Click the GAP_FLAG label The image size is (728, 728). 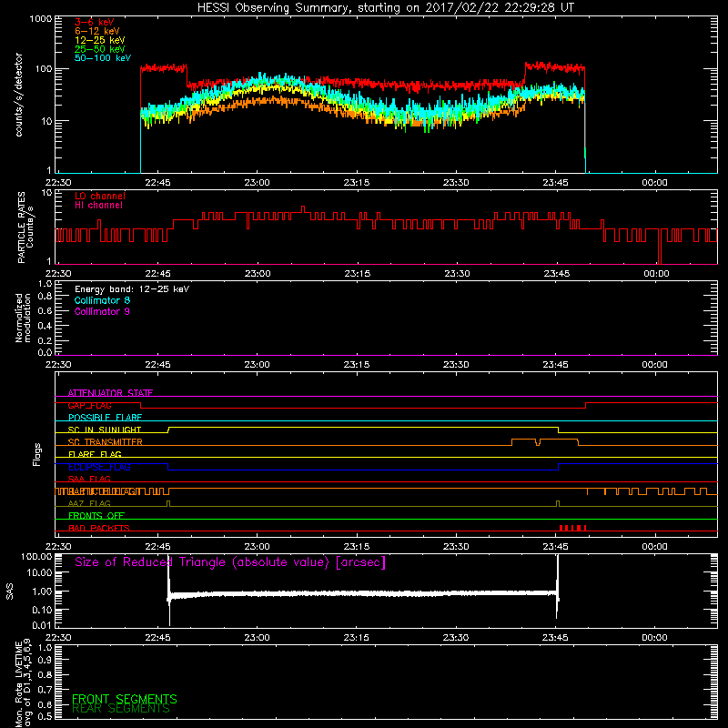89,405
